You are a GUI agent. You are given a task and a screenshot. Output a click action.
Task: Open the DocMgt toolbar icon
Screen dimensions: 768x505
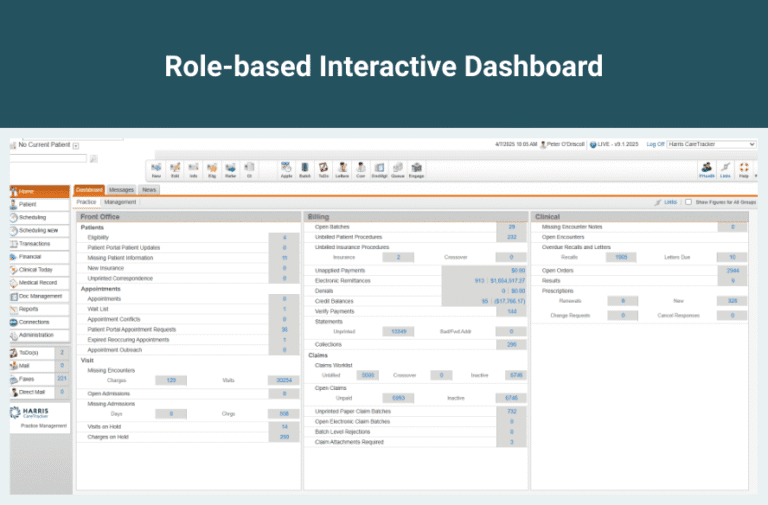(x=379, y=170)
